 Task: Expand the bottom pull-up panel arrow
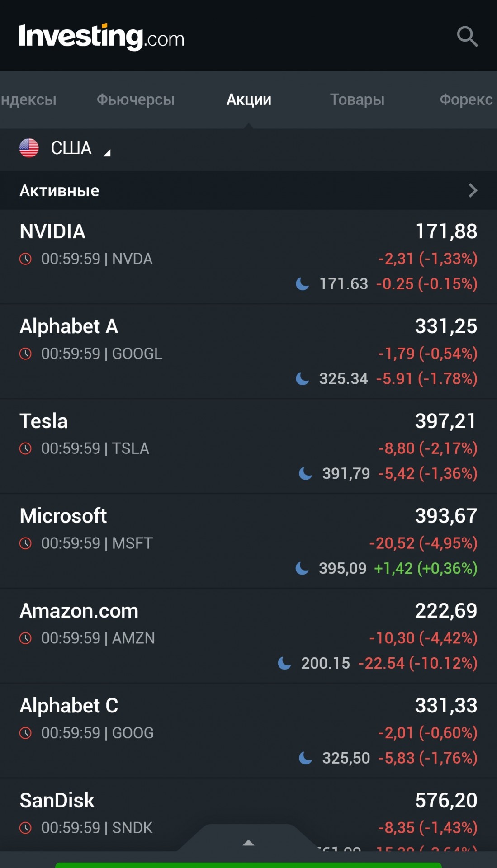tap(248, 843)
